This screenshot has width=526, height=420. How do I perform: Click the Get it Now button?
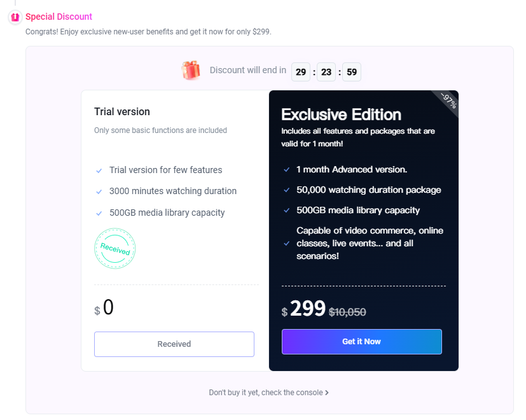[362, 342]
